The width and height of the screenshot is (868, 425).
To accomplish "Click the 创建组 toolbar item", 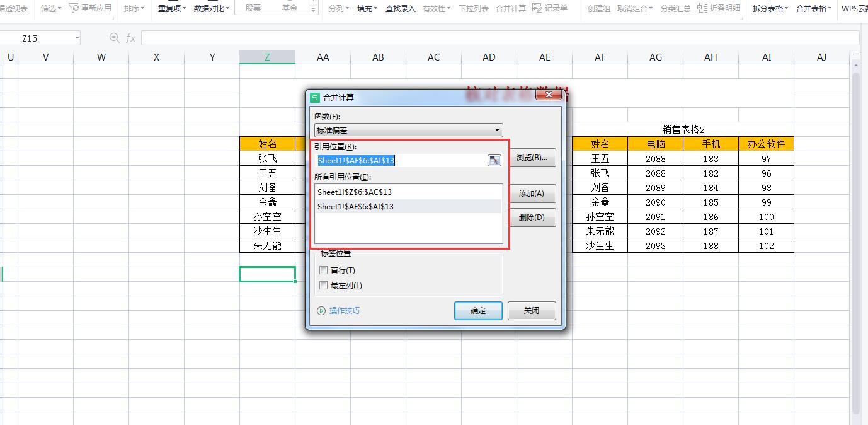I will pos(599,8).
